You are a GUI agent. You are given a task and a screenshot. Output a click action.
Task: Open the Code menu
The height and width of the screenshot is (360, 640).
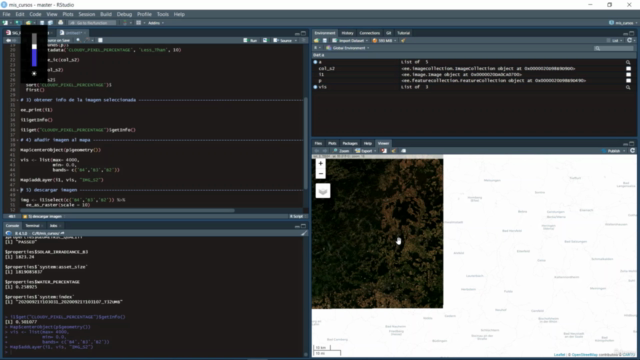pyautogui.click(x=35, y=14)
